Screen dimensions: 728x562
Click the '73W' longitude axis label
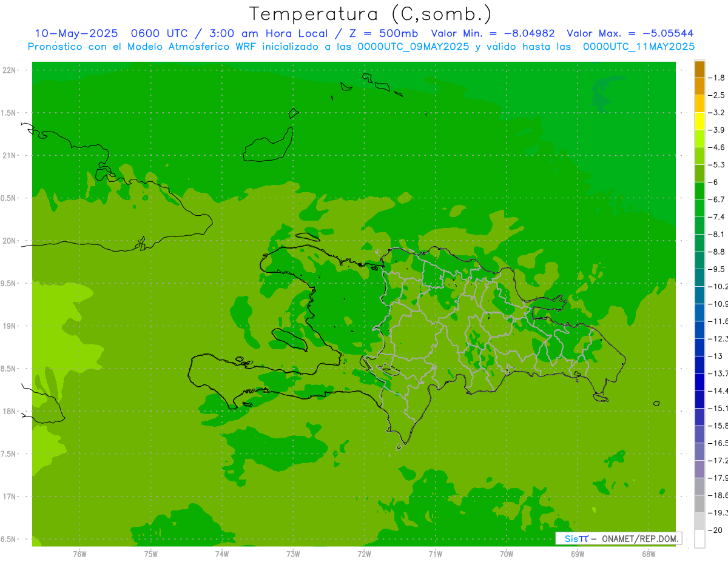pos(293,554)
